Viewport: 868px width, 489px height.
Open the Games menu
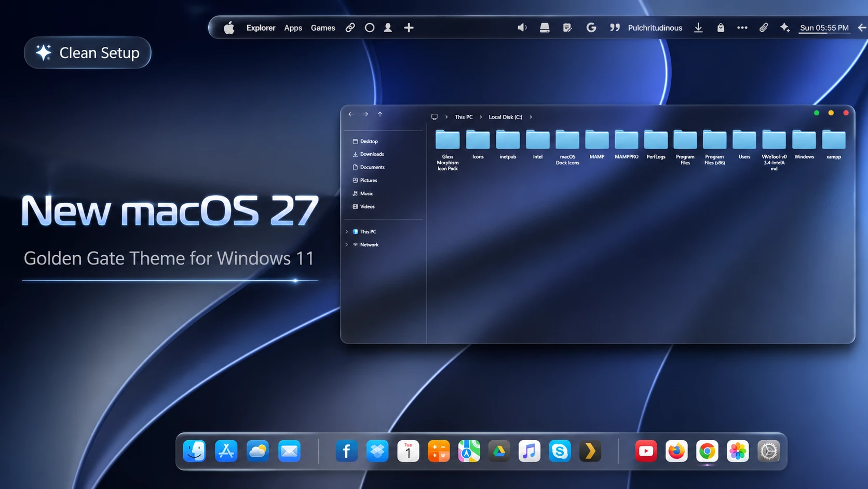click(323, 28)
